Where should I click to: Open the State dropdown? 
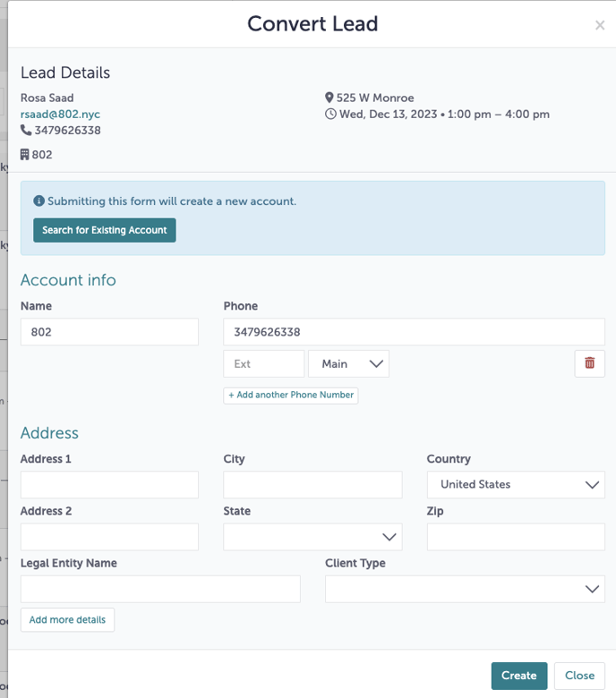312,537
